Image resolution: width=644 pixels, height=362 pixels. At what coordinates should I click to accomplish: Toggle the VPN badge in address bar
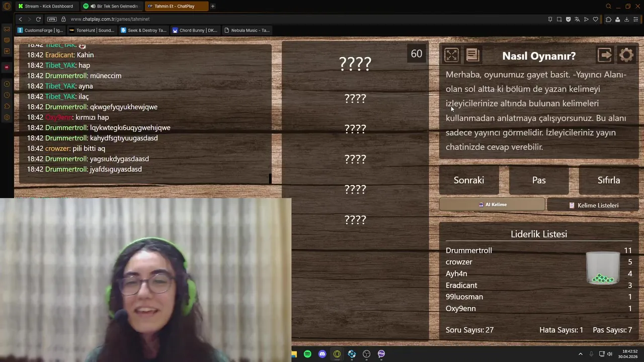click(x=52, y=19)
